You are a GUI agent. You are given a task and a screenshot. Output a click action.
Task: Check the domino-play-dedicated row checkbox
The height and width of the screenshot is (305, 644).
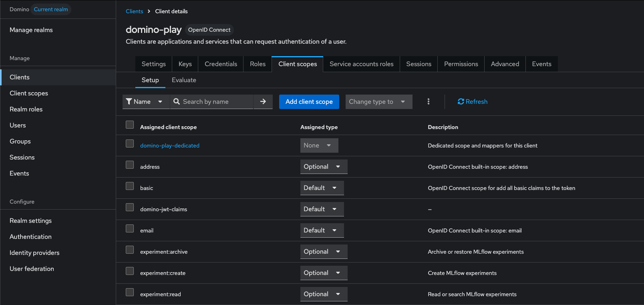[x=130, y=143]
